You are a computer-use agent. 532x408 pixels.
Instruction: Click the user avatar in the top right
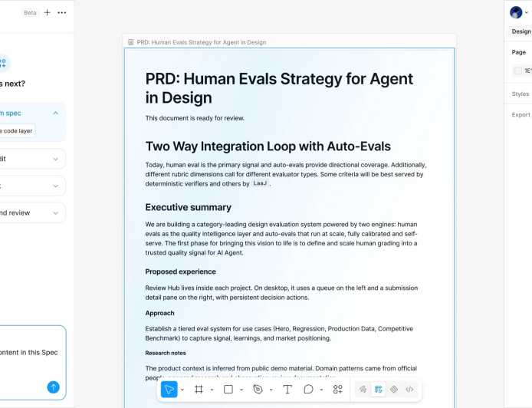click(x=516, y=12)
